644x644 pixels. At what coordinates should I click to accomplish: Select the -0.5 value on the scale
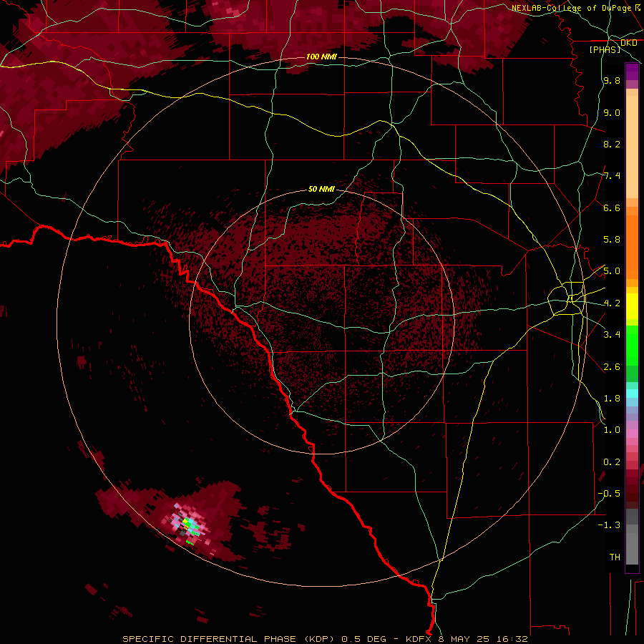tap(610, 494)
